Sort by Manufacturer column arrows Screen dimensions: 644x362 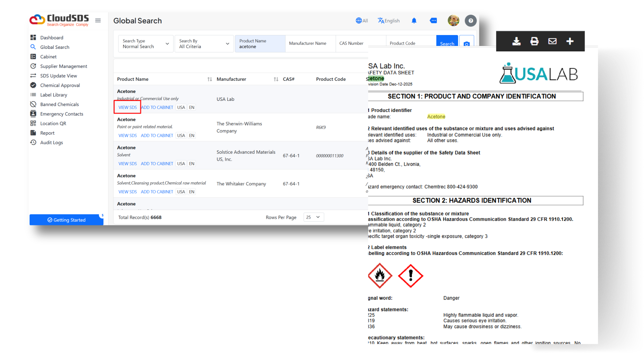point(276,79)
